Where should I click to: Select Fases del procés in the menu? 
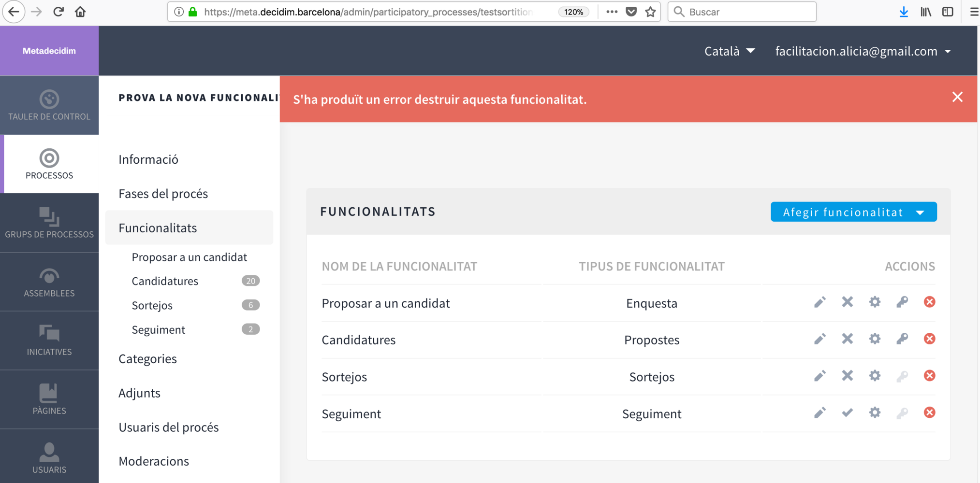click(x=163, y=194)
